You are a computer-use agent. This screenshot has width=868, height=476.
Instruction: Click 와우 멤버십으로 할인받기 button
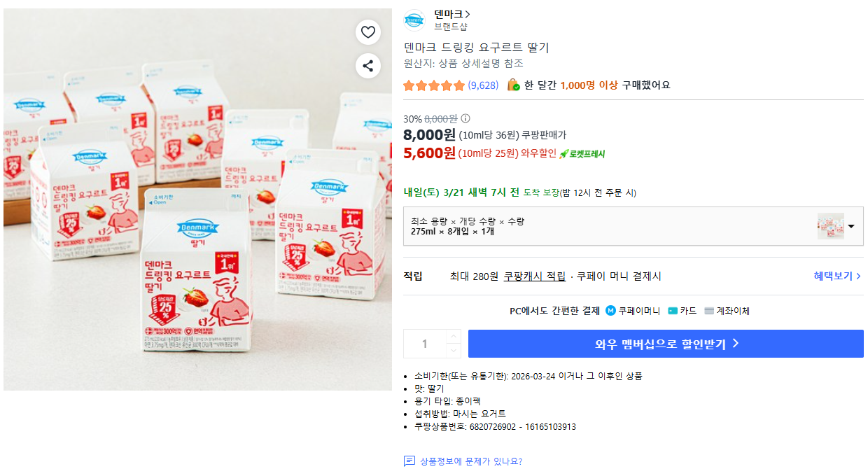(x=666, y=344)
